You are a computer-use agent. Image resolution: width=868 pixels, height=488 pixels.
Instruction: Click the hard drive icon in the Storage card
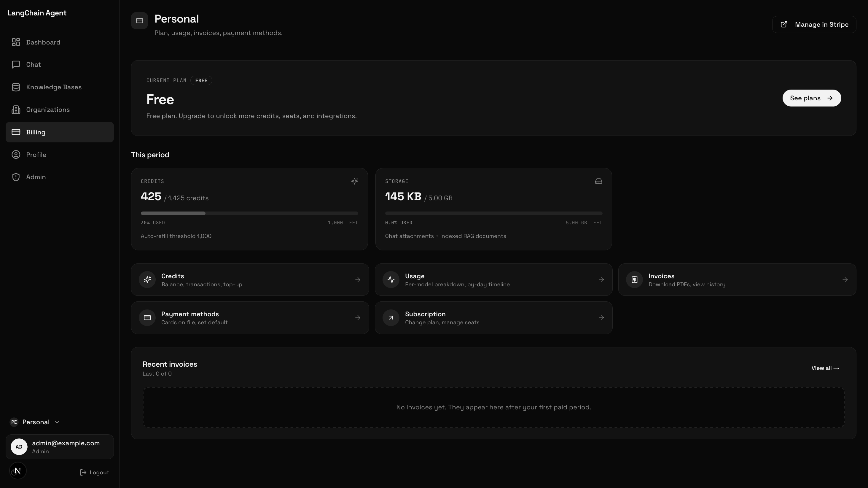(x=598, y=181)
